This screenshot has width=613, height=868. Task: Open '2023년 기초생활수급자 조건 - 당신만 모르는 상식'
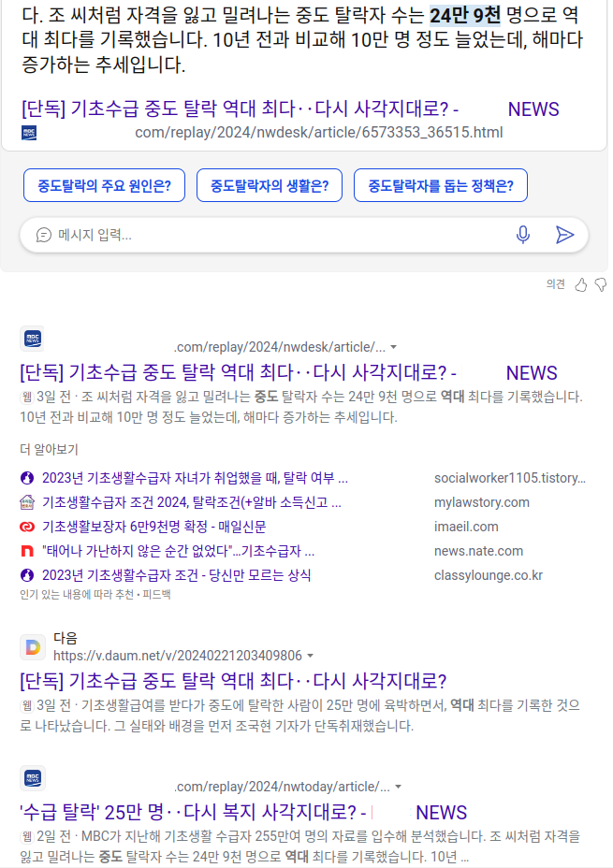[x=176, y=575]
